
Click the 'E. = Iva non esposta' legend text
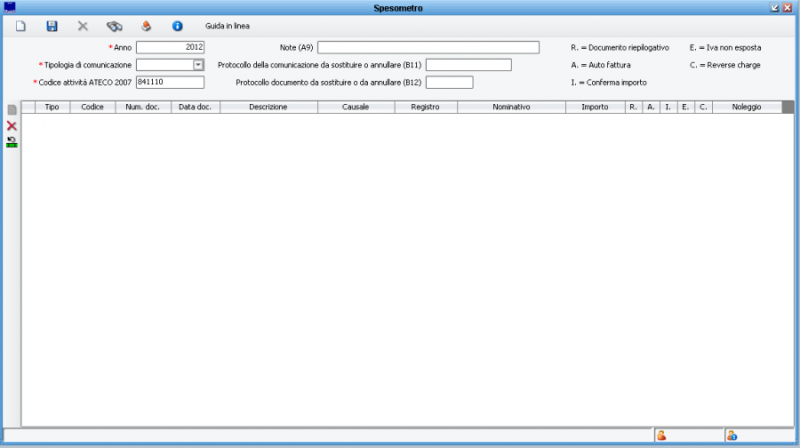click(x=725, y=47)
